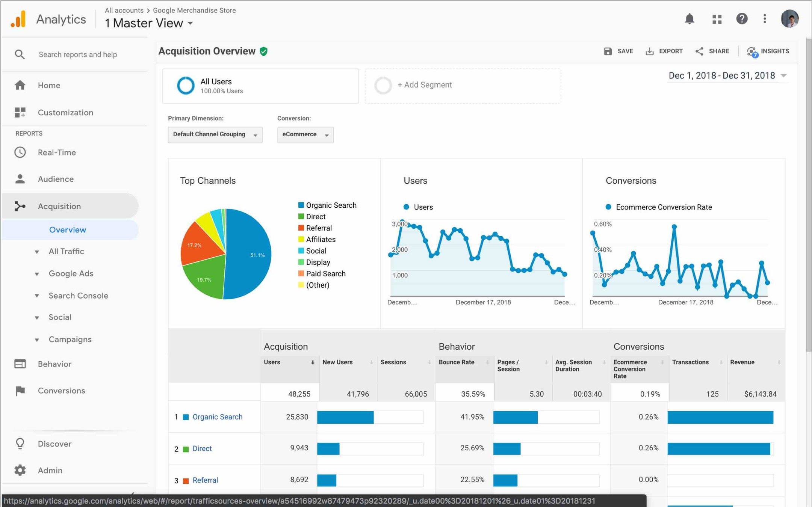Open the notifications bell icon
Screen dimensions: 812x507
(x=689, y=19)
